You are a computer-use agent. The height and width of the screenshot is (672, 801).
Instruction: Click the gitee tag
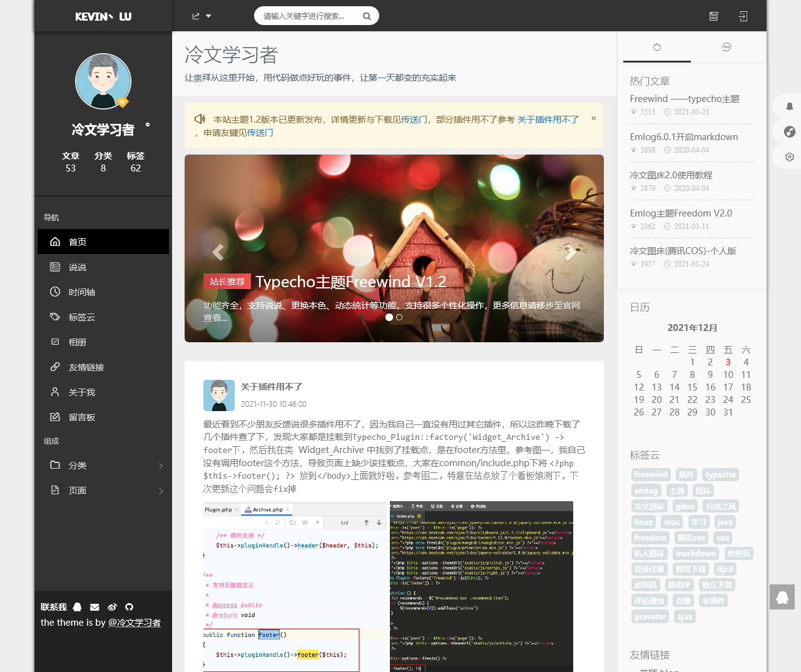click(x=685, y=506)
